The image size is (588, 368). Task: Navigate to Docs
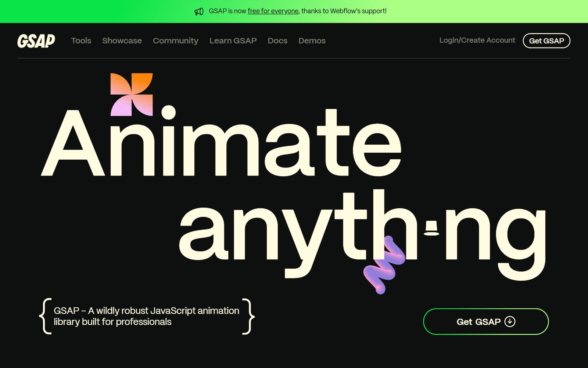277,40
